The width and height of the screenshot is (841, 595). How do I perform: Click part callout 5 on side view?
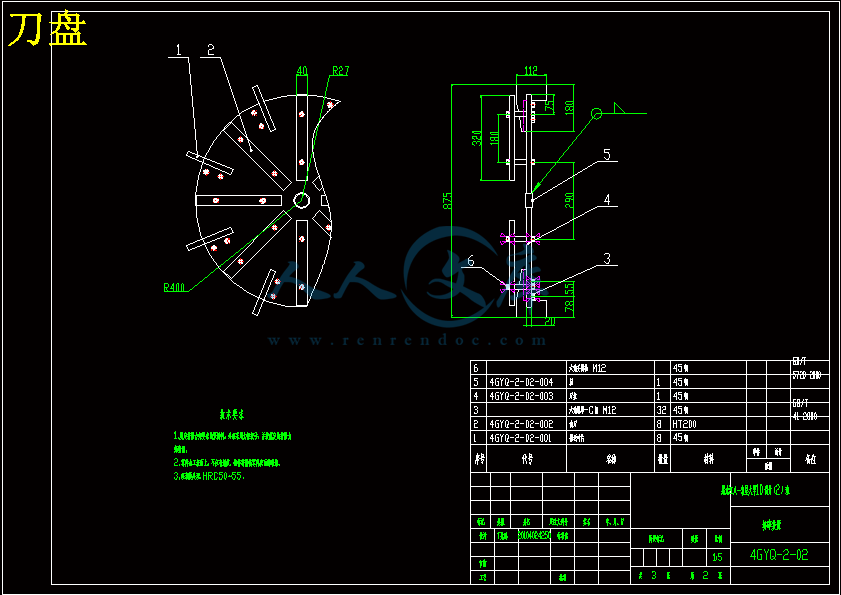coord(607,155)
